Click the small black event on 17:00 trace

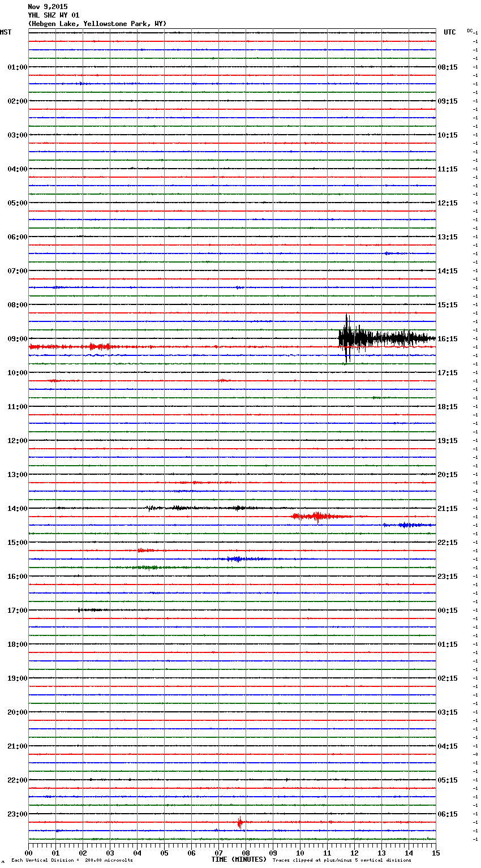(92, 610)
